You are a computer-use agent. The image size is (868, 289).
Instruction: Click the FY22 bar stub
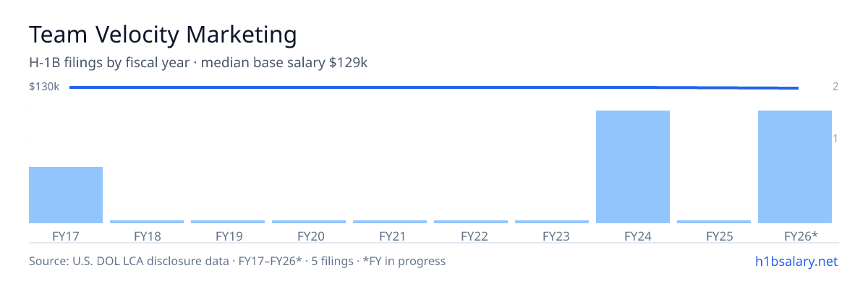pyautogui.click(x=471, y=222)
